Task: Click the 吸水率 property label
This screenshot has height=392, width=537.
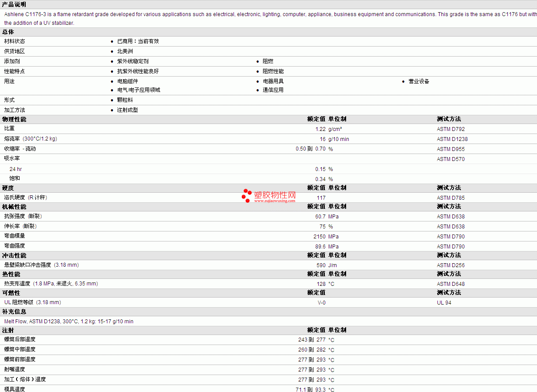Action: click(x=12, y=159)
